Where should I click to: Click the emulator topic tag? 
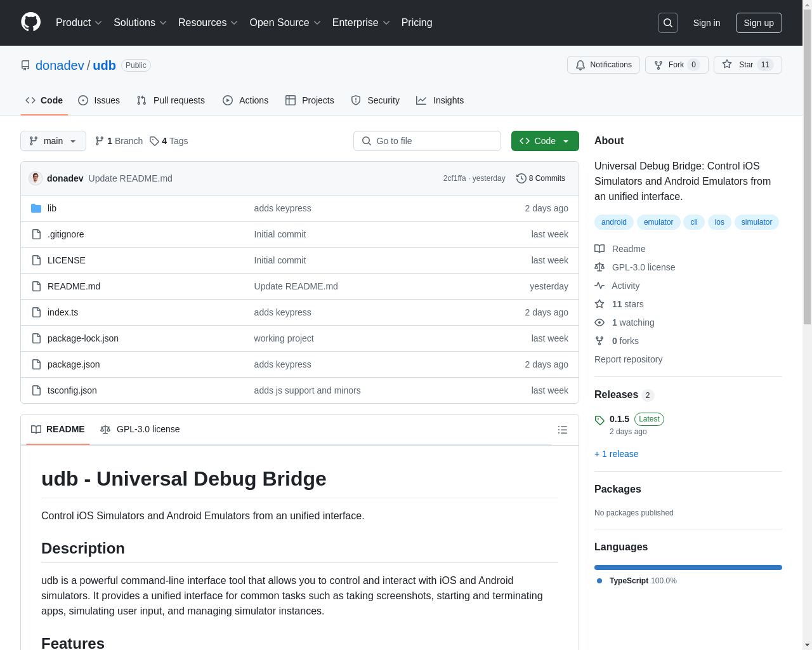coord(658,222)
